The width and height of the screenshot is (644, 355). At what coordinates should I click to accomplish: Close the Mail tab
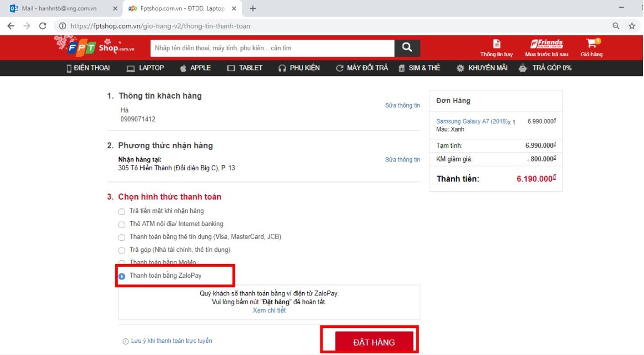115,8
